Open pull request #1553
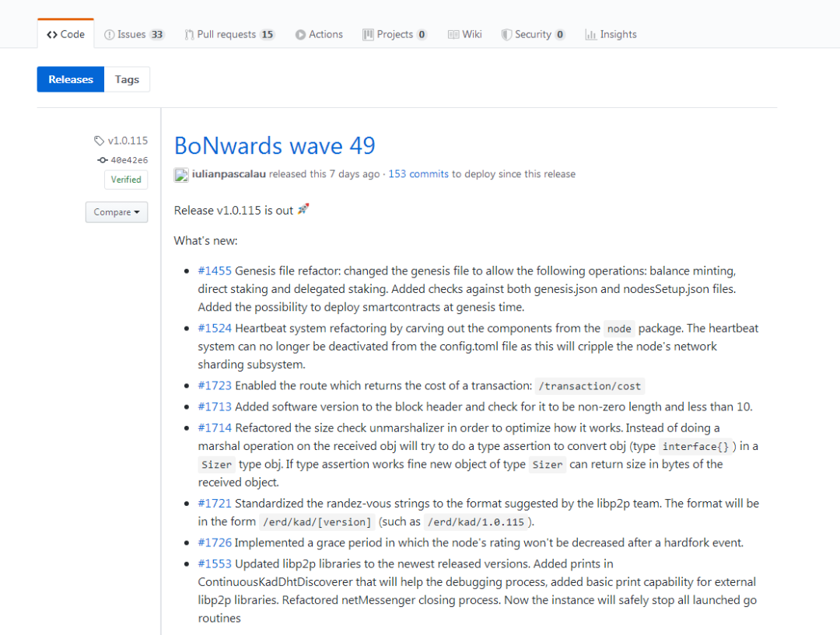 click(215, 563)
